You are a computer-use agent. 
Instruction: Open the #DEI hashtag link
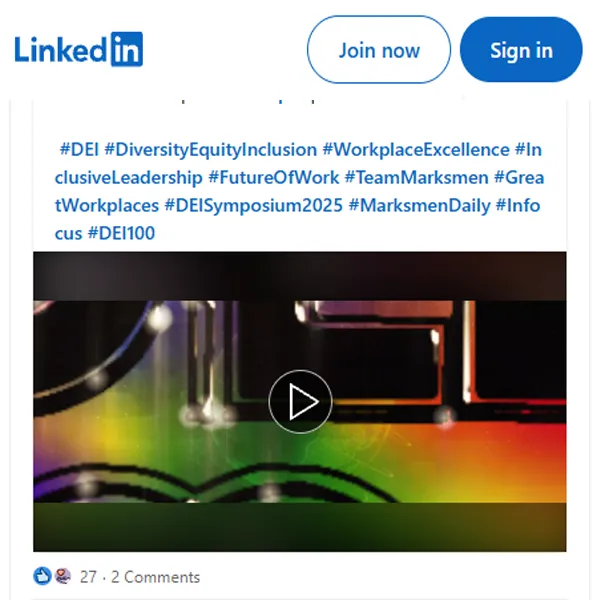pyautogui.click(x=79, y=149)
